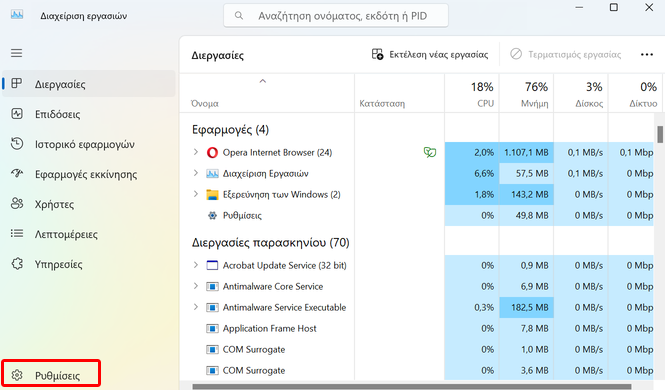The height and width of the screenshot is (390, 665).
Task: Open Ρυθμίσεις gear icon at sidebar bottom
Action: [x=17, y=375]
